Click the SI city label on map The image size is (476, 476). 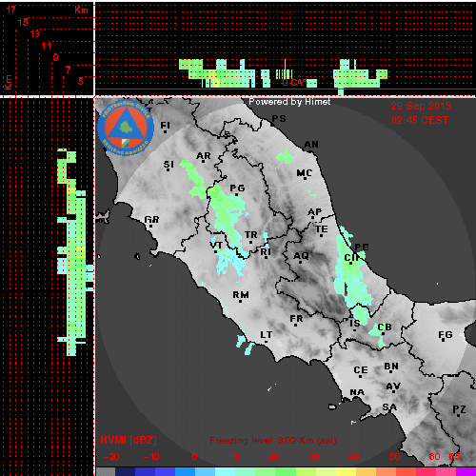tap(169, 165)
